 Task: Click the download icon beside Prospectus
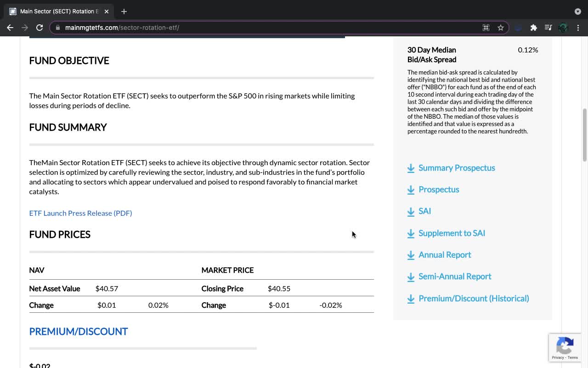[411, 190]
